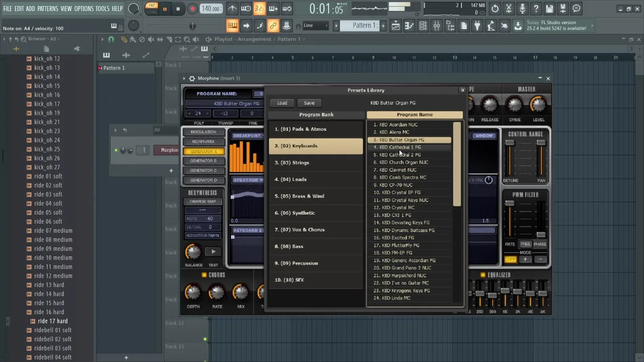Switch to PAT pattern mode
The width and height of the screenshot is (644, 362).
click(x=151, y=6)
